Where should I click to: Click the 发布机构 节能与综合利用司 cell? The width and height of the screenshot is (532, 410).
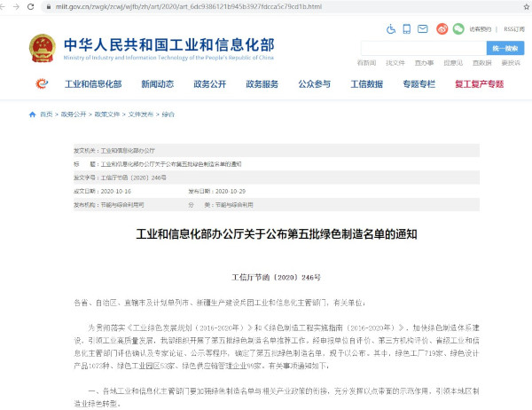coord(108,205)
